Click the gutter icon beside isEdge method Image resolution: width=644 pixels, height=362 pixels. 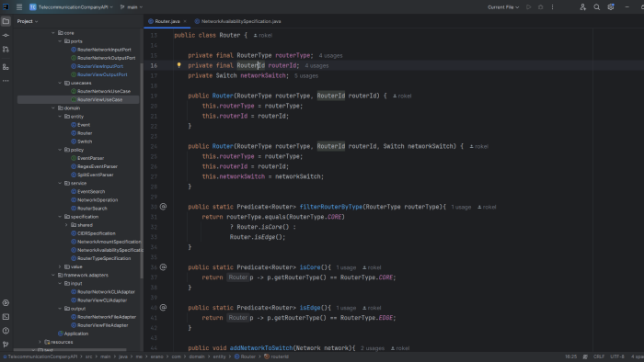[163, 307]
